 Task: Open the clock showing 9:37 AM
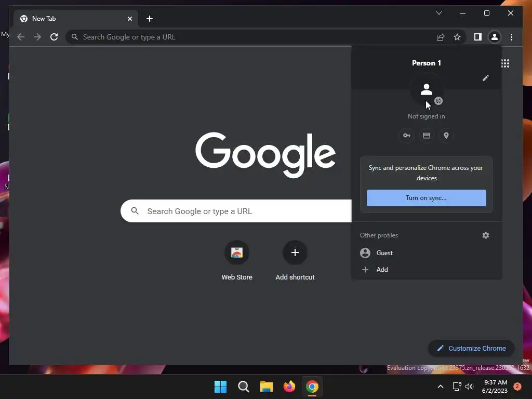click(x=495, y=387)
